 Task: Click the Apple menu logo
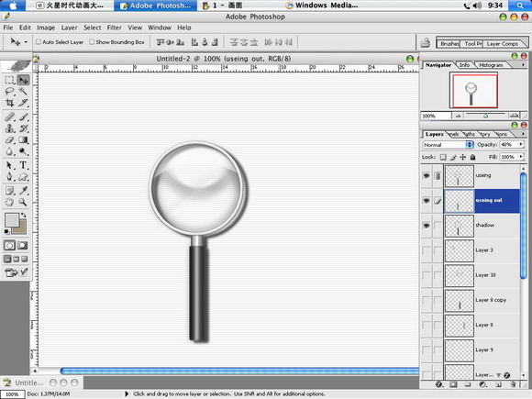coord(13,6)
